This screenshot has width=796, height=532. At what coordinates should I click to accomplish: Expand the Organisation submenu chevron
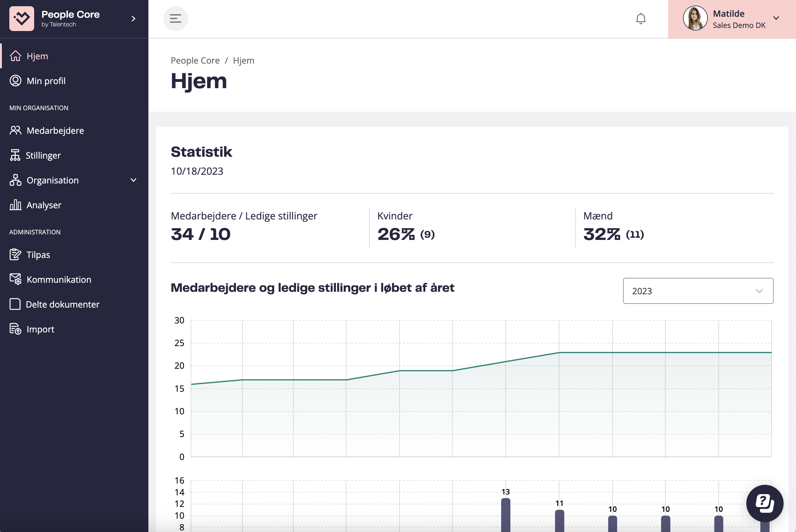click(133, 180)
